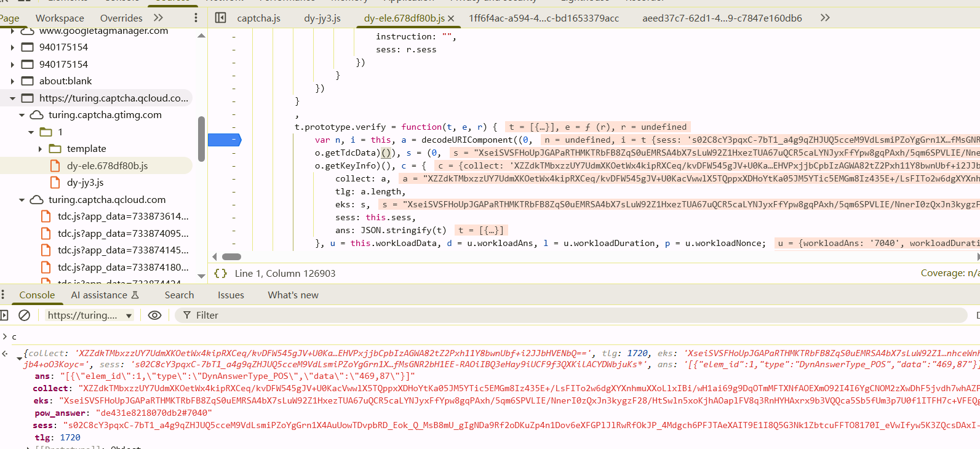Expand the second 940175154 frame
Image resolution: width=980 pixels, height=449 pixels.
pyautogui.click(x=12, y=65)
